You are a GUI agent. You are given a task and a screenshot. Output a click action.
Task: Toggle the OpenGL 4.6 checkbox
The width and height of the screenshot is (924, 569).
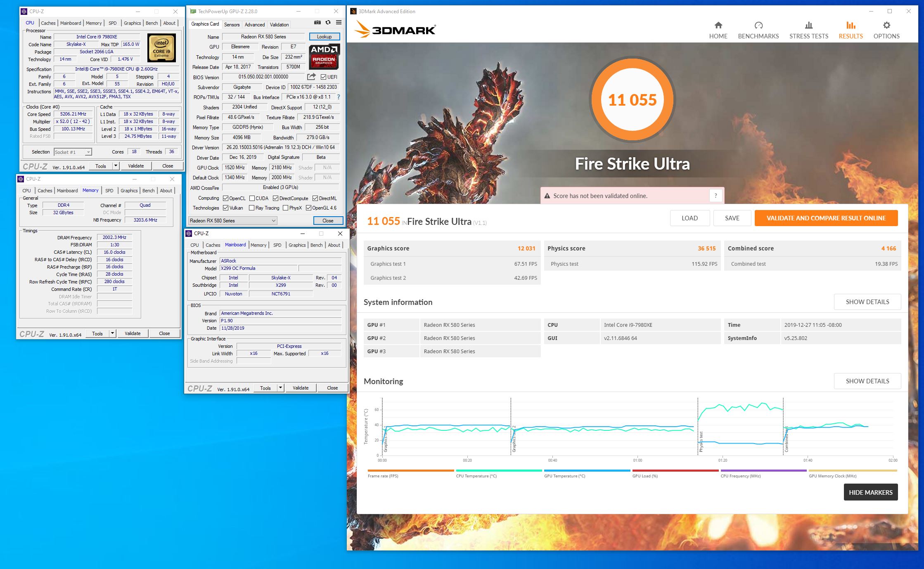[x=308, y=208]
